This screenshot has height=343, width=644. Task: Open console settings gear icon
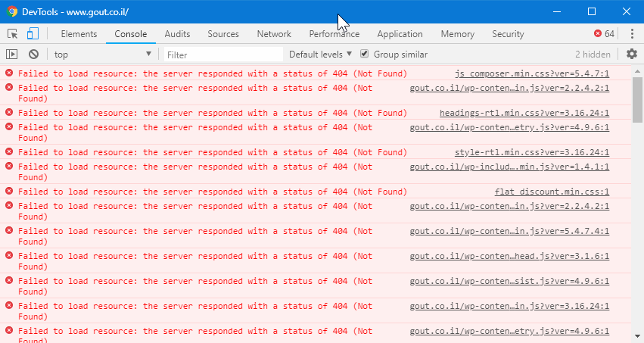(632, 54)
